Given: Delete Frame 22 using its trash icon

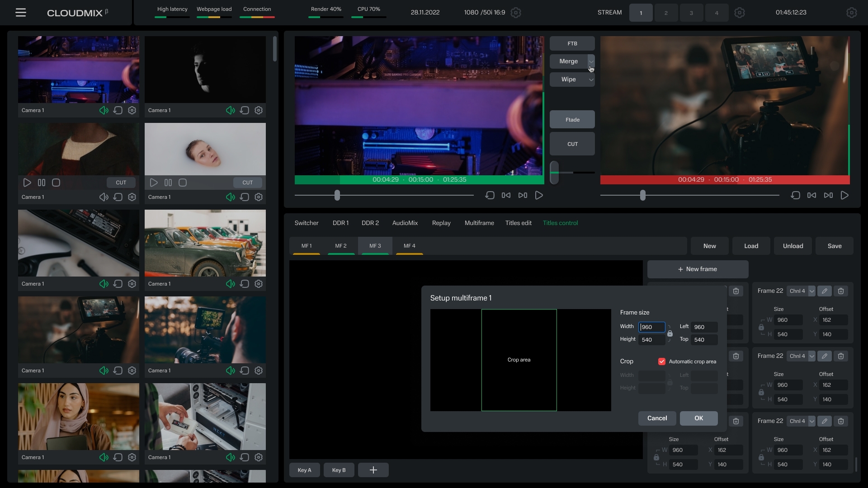Looking at the screenshot, I should point(841,291).
